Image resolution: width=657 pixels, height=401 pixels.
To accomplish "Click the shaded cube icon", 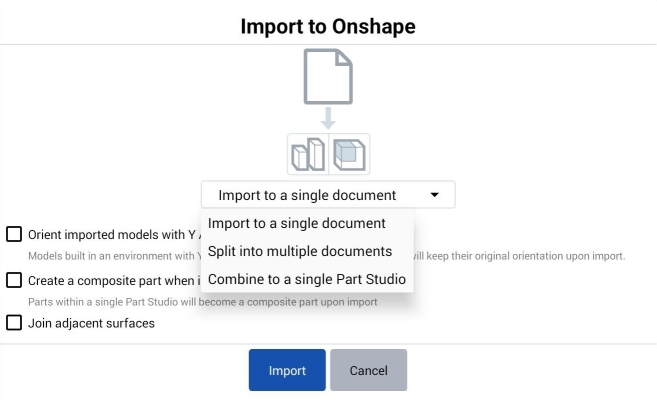I will coord(349,155).
